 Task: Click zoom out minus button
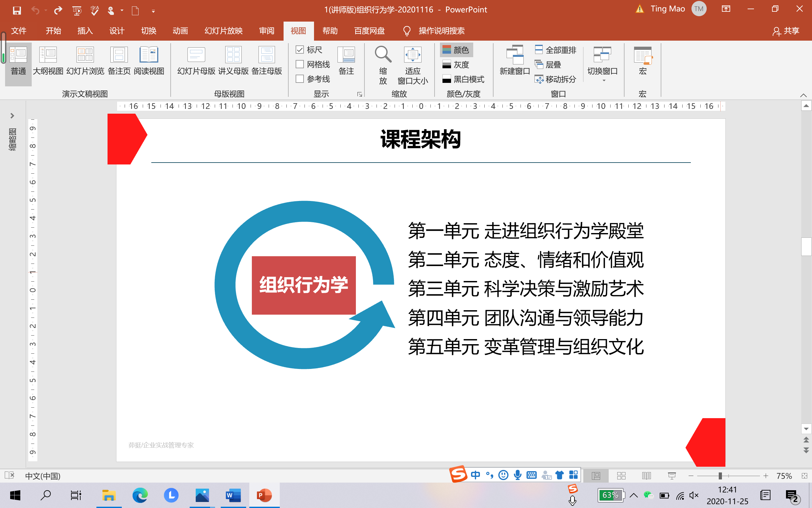coord(691,476)
